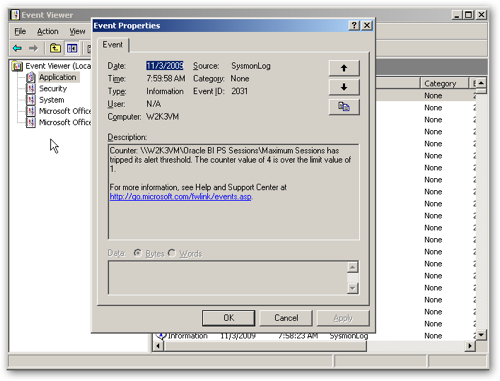Click the first Microsoft Office log icon
The height and width of the screenshot is (381, 500).
(31, 111)
